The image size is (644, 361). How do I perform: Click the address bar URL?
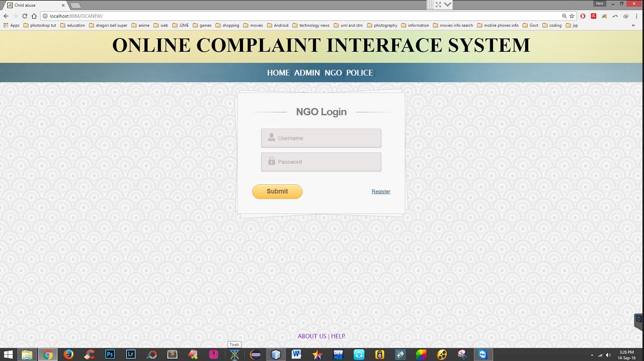pos(76,16)
